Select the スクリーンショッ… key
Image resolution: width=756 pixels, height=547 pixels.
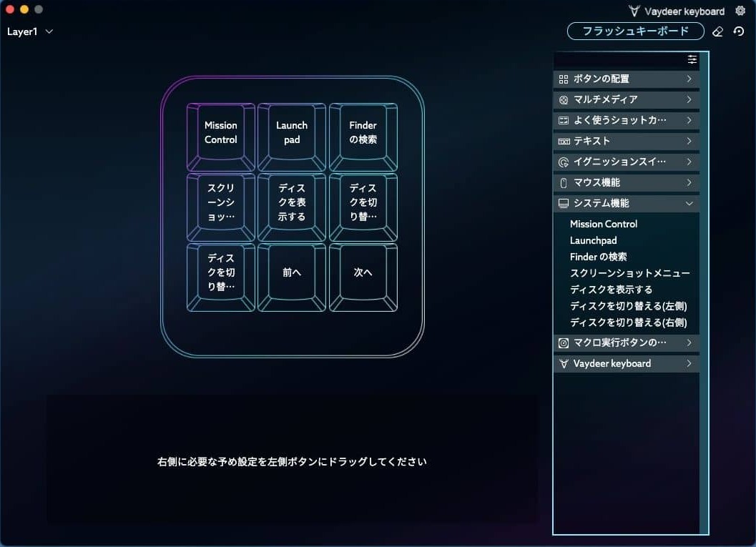221,207
